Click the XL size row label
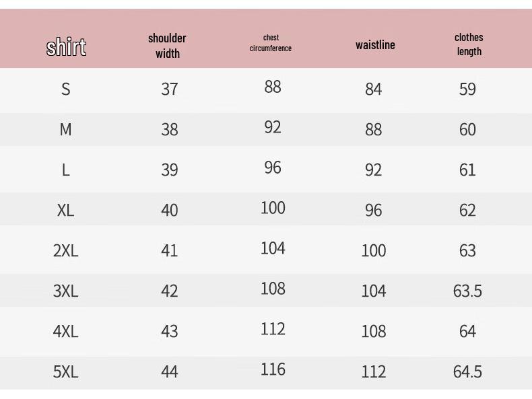The width and height of the screenshot is (532, 399). [x=65, y=210]
